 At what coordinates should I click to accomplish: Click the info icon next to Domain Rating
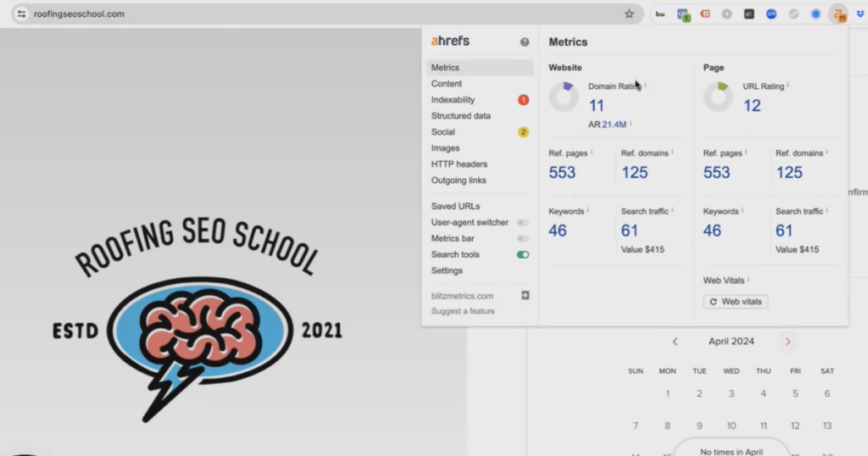coord(645,85)
